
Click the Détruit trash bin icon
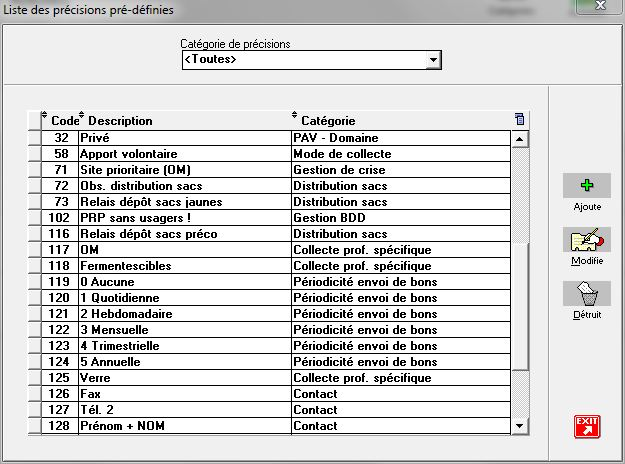pos(587,294)
